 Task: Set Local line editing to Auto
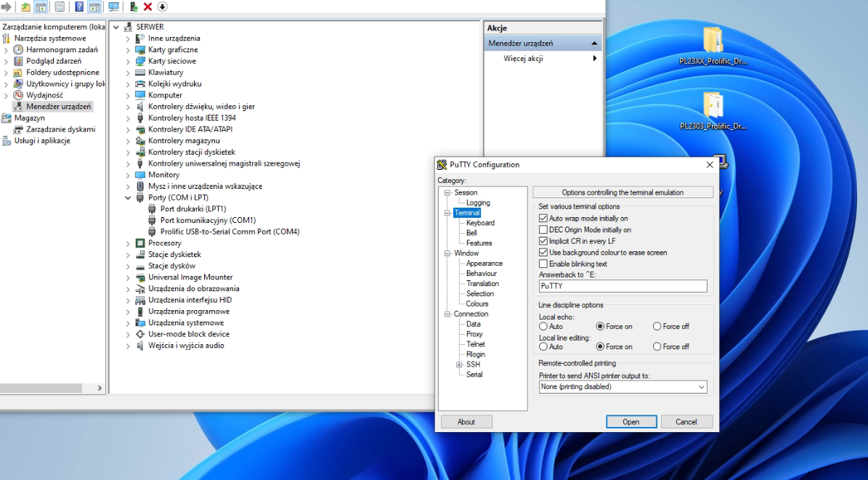coord(543,346)
